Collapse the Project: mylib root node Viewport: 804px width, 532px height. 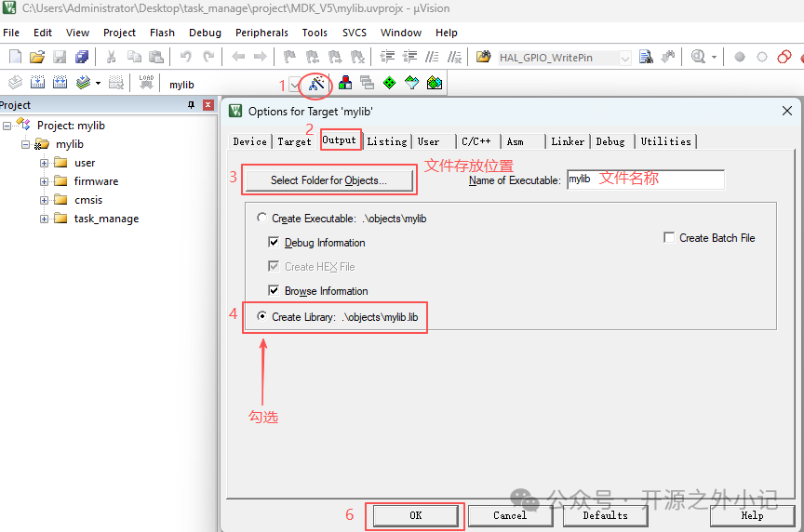pyautogui.click(x=7, y=126)
